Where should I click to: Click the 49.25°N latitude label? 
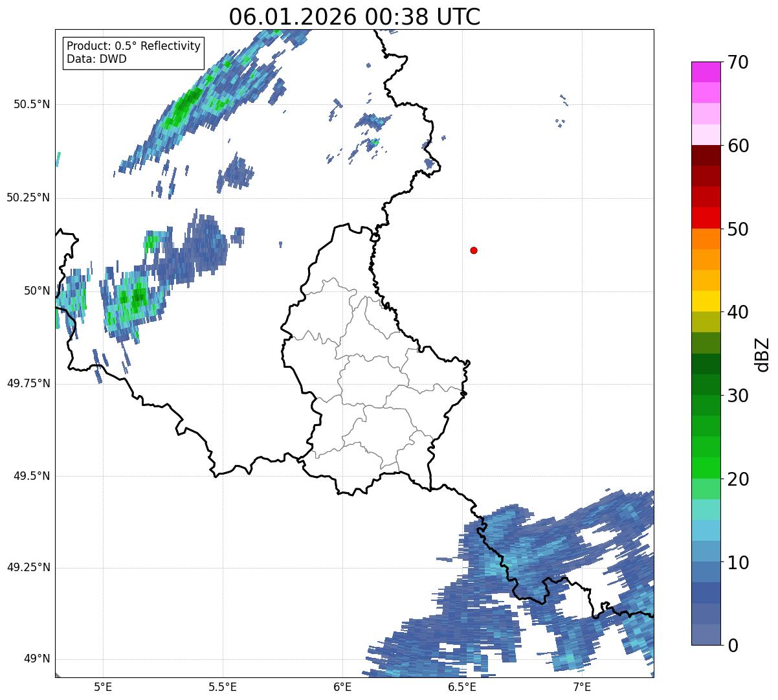click(28, 567)
